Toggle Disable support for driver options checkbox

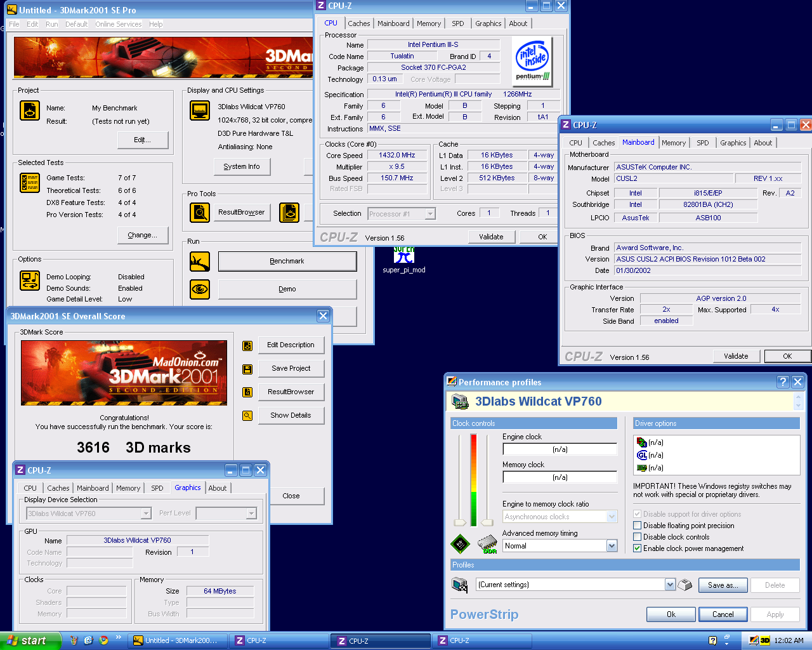pos(637,514)
